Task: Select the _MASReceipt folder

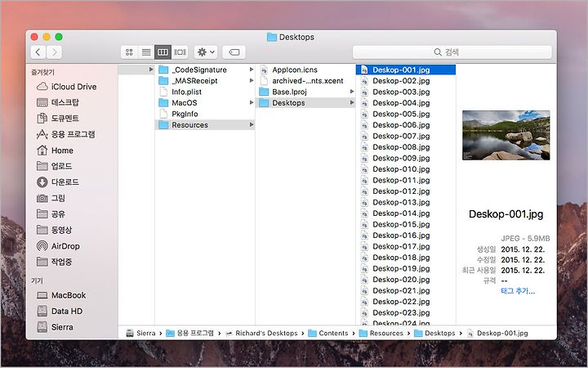Action: click(204, 81)
